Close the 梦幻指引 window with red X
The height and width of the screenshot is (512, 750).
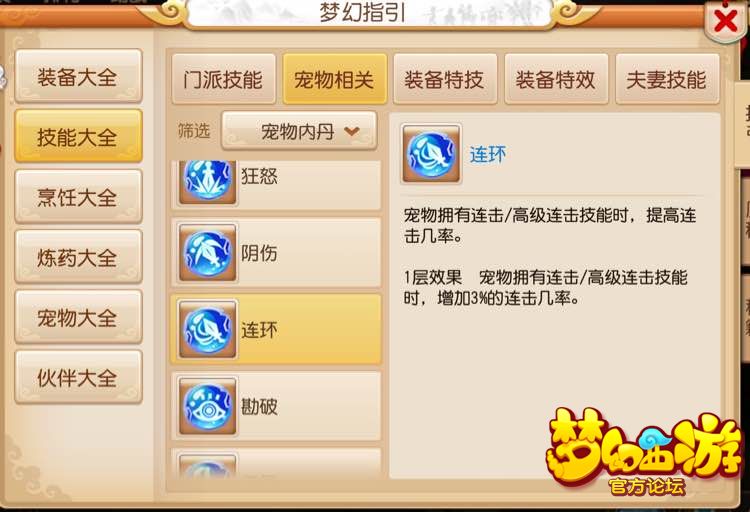coord(725,21)
